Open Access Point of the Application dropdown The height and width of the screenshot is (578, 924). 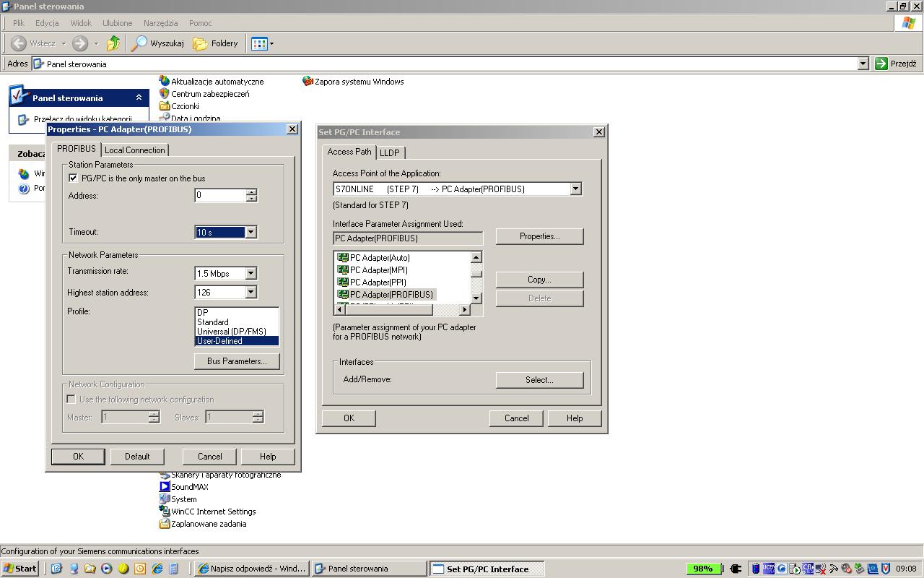575,189
